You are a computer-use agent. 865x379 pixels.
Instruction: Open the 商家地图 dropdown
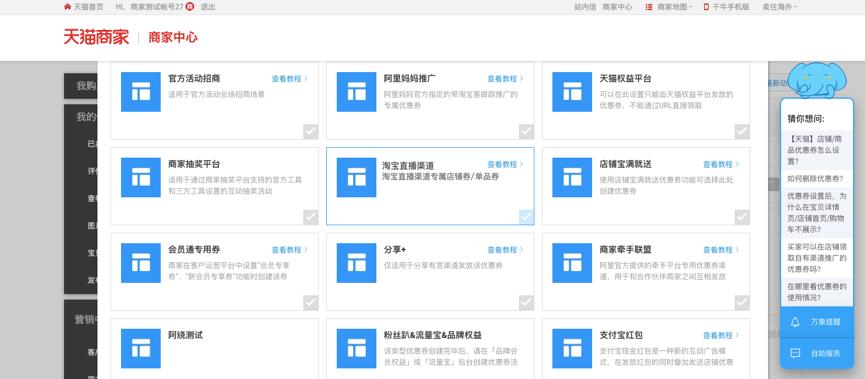click(674, 7)
